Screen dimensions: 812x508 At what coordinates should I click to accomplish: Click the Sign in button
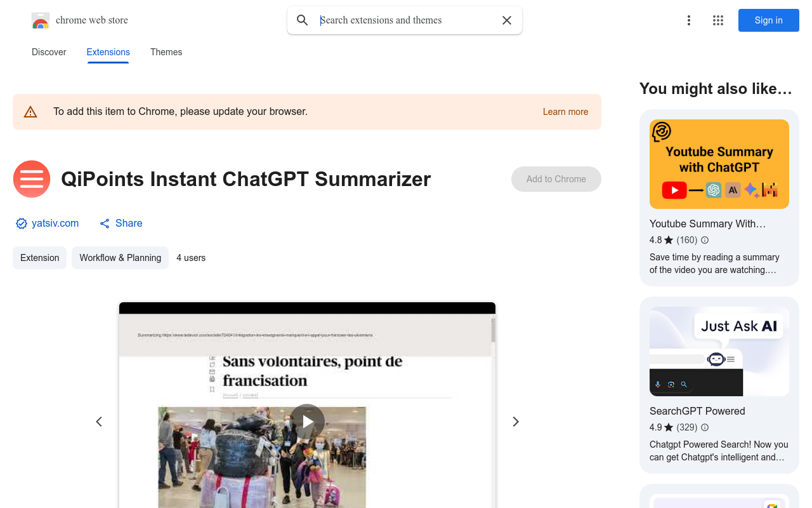[768, 20]
